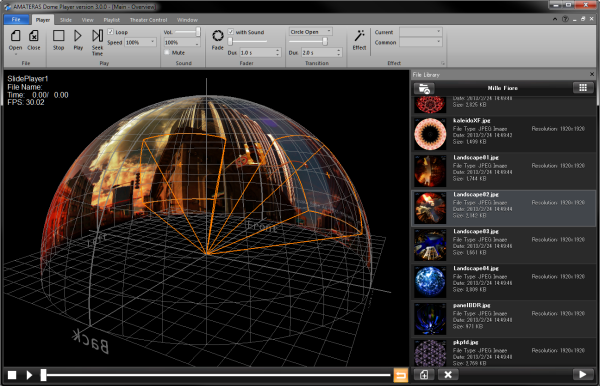This screenshot has width=600, height=386.
Task: Open a file with the Open icon
Action: click(15, 36)
